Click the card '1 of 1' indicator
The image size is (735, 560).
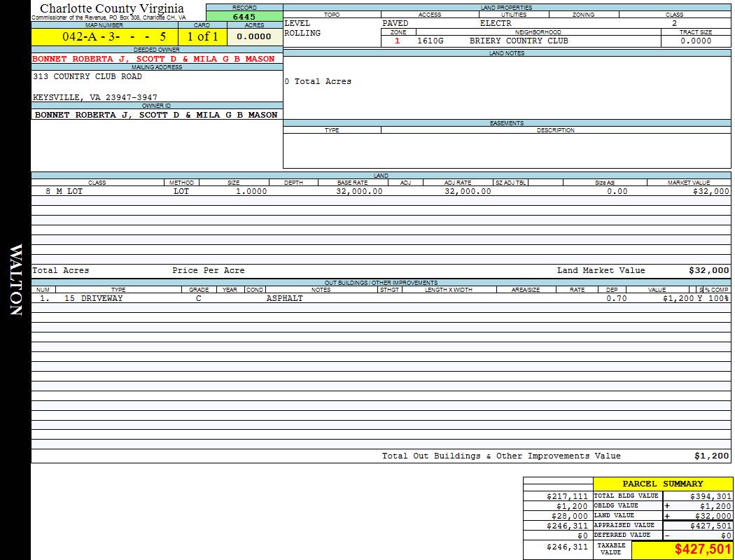click(202, 36)
